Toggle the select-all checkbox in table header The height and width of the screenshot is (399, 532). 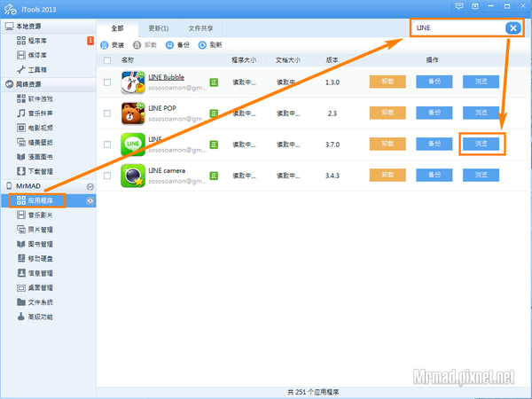click(x=107, y=60)
